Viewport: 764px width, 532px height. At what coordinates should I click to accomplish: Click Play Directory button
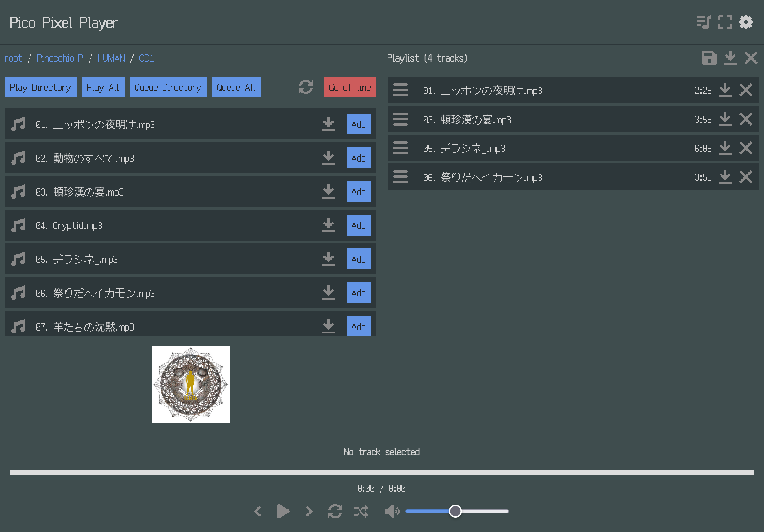41,87
